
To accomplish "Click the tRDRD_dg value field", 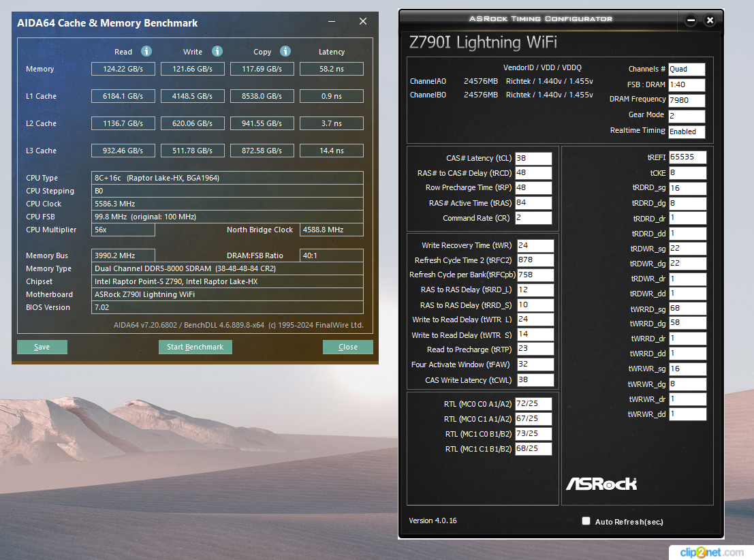I will [688, 204].
